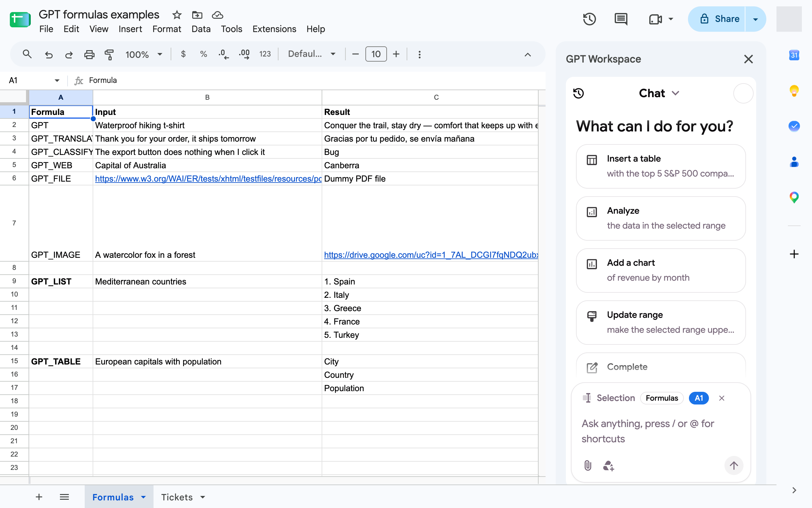Increase decimal places
Image resolution: width=812 pixels, height=508 pixels.
[244, 54]
